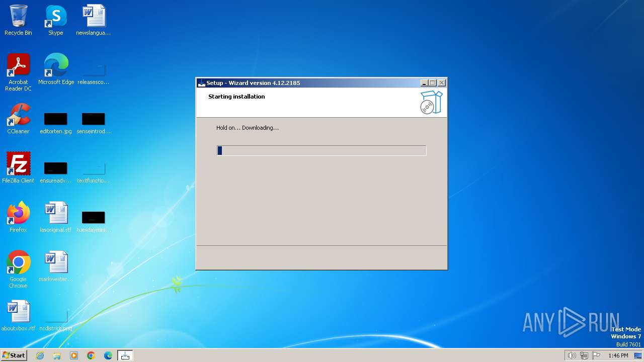Select the Skype desktop shortcut
The image size is (644, 362).
[56, 20]
